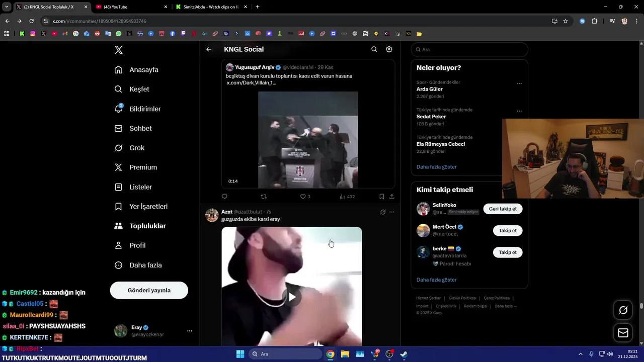Like the Yugusuguf Arşiv post
The height and width of the screenshot is (362, 644).
click(305, 197)
